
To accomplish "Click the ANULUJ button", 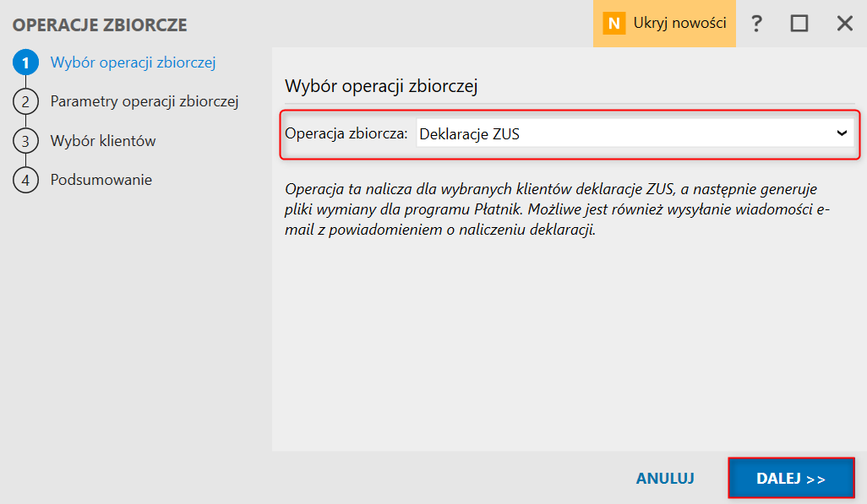I will 665,478.
